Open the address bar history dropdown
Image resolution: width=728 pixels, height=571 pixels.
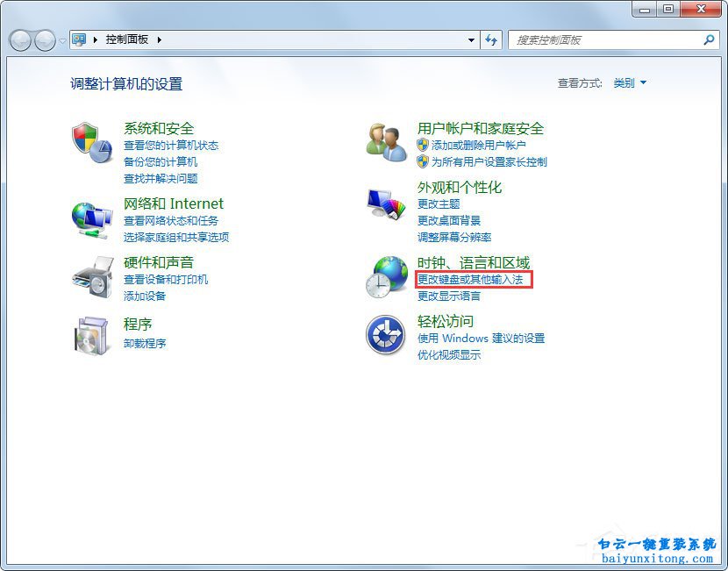(x=470, y=39)
